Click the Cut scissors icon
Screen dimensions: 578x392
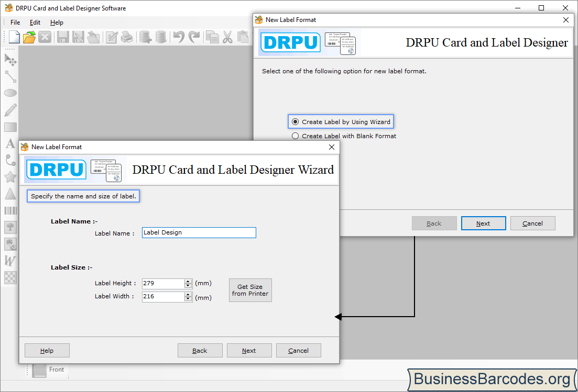[227, 37]
